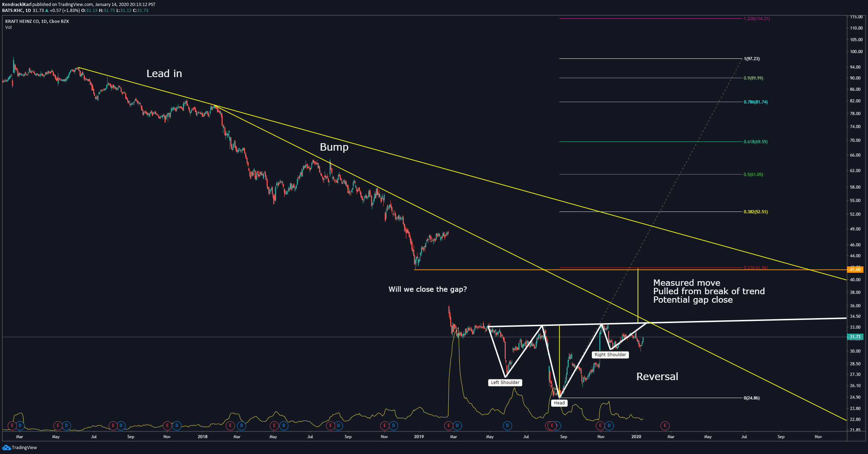This screenshot has height=454, width=868.
Task: Select the D dividend marker near Aug 2017
Action: tap(121, 425)
